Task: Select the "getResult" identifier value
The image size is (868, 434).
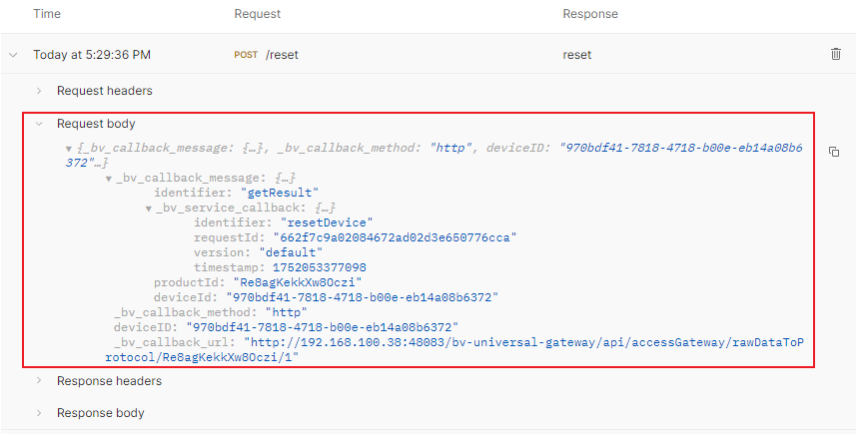Action: [x=280, y=193]
